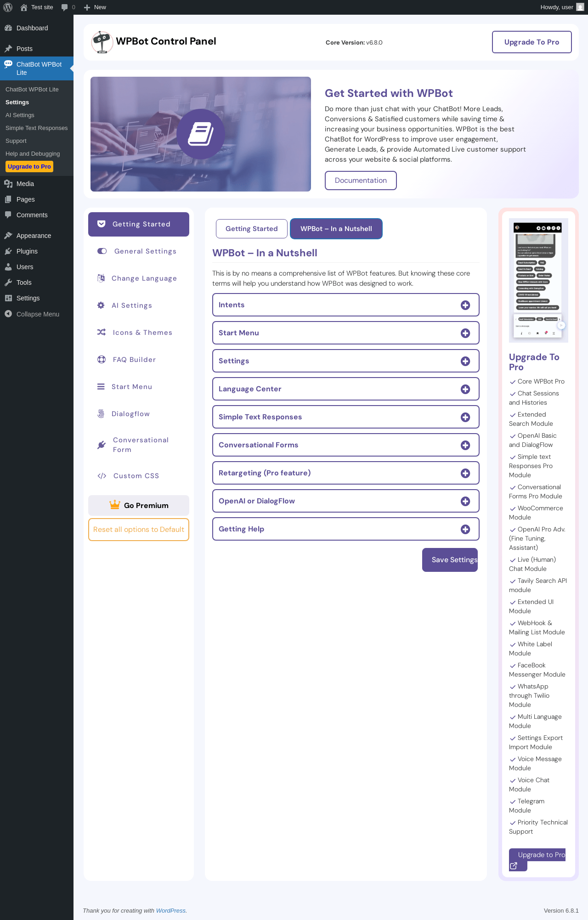Click the Plugins plug icon in admin menu
This screenshot has height=920, width=588.
tap(8, 251)
